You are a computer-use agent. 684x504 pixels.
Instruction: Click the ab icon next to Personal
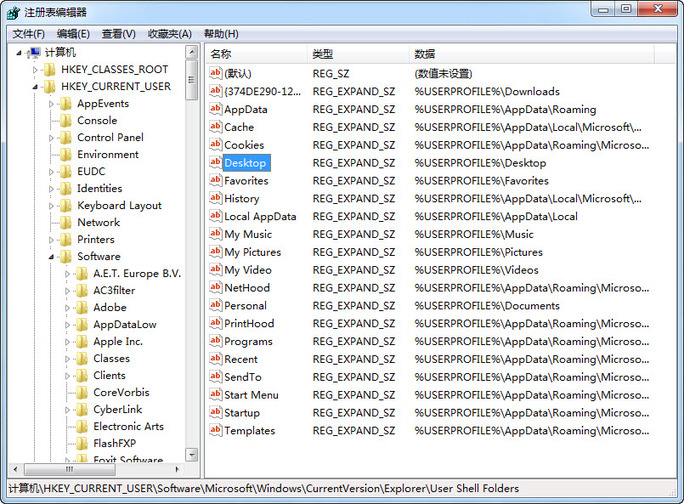(215, 305)
